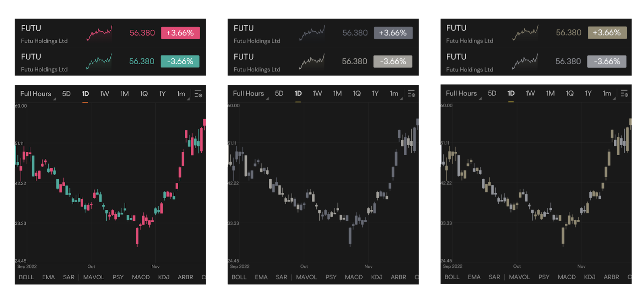Select the 1Y tab in the gray chart

375,94
